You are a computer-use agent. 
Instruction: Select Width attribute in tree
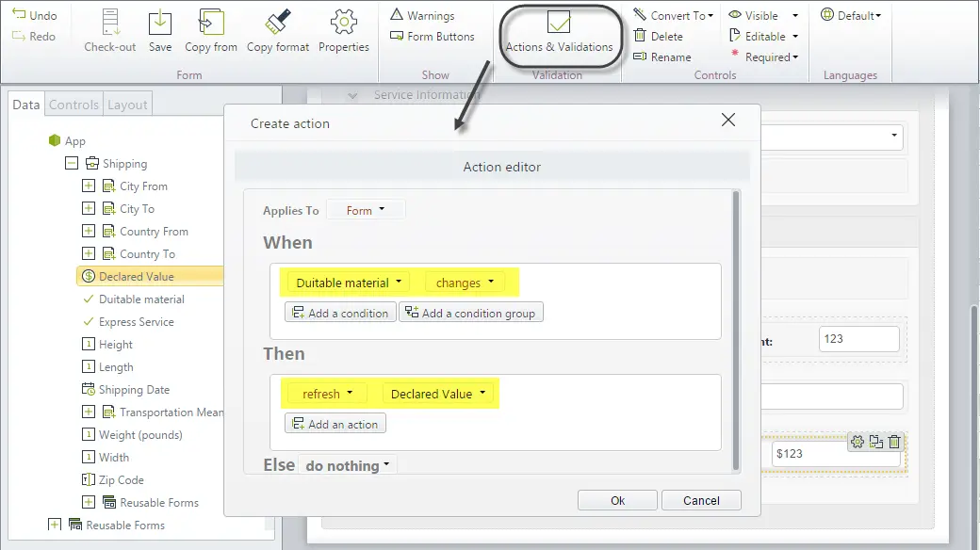[106, 457]
